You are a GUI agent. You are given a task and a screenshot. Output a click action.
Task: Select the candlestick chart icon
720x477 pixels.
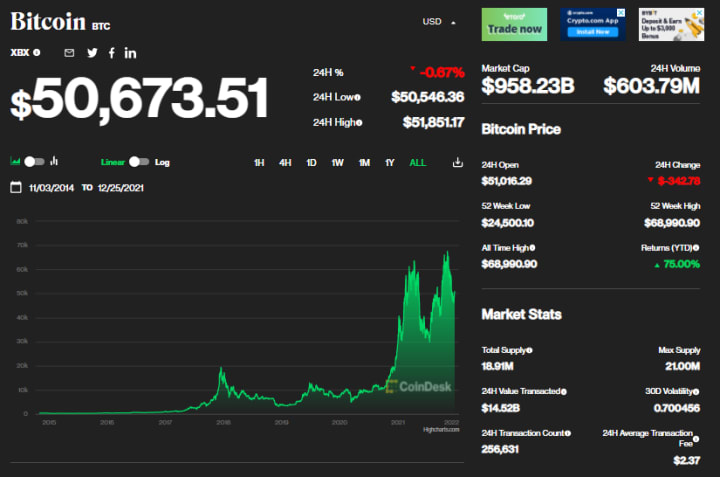54,161
